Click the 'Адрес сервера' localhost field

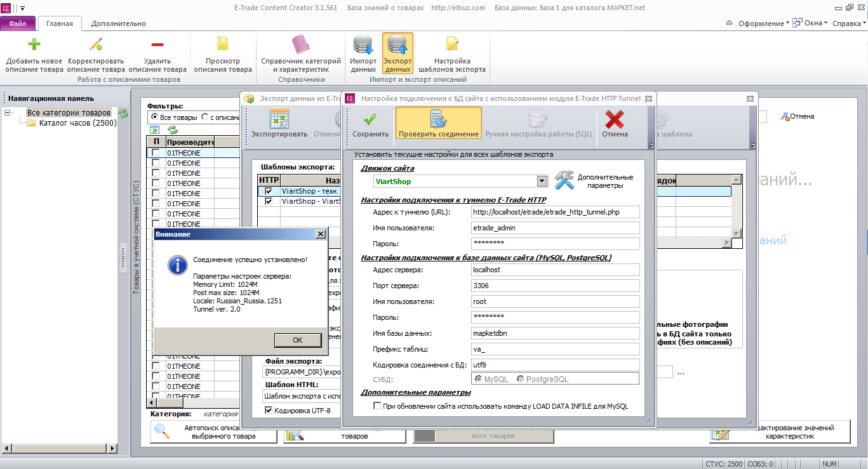[x=556, y=270]
